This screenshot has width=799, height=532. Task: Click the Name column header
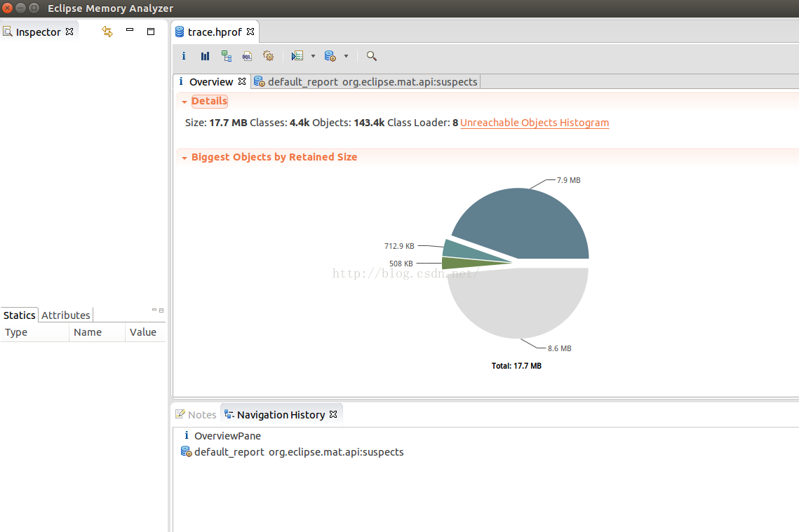coord(97,332)
